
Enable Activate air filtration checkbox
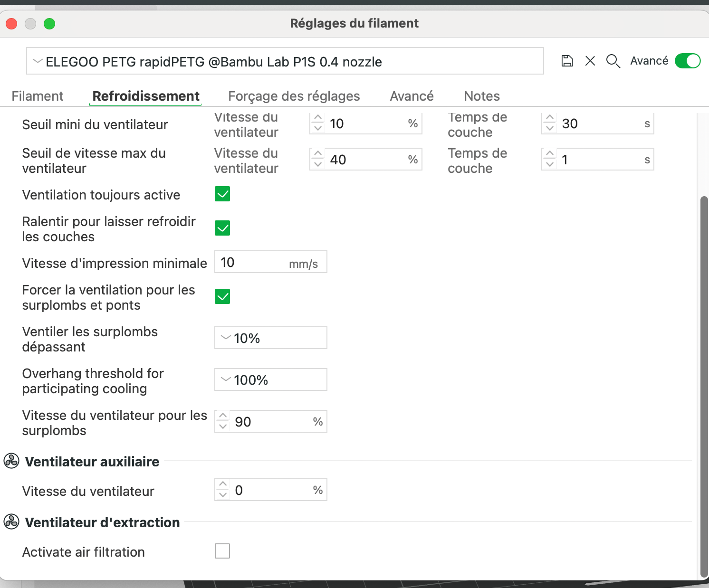[x=222, y=551]
